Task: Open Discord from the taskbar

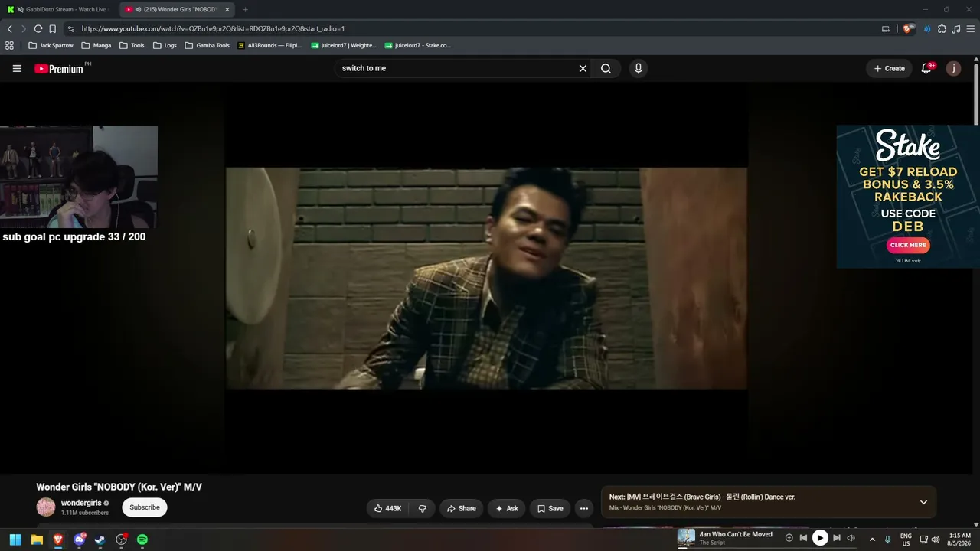Action: [x=79, y=540]
